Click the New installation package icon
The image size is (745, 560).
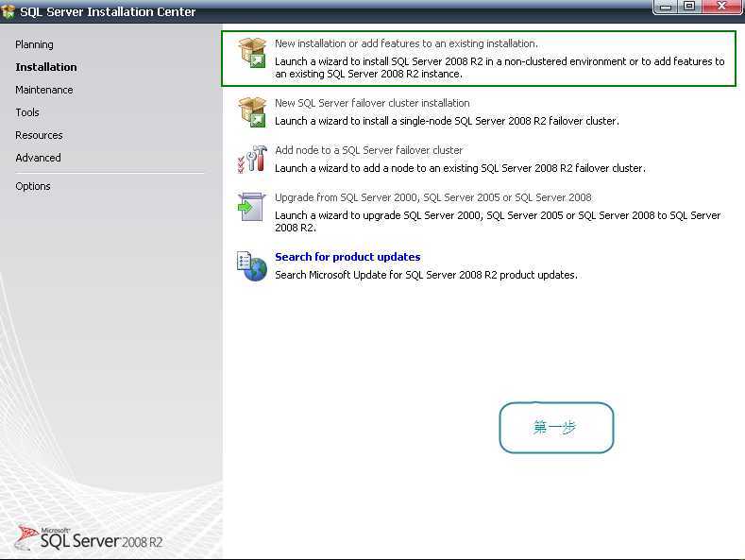point(252,52)
